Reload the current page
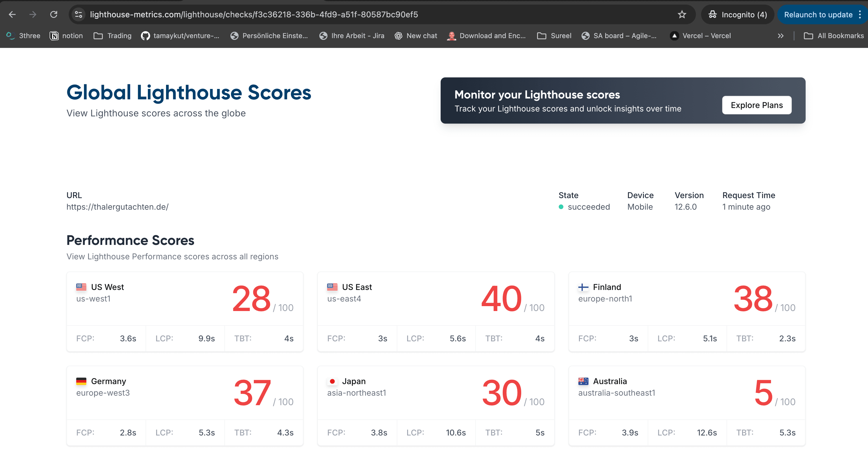 pos(54,14)
